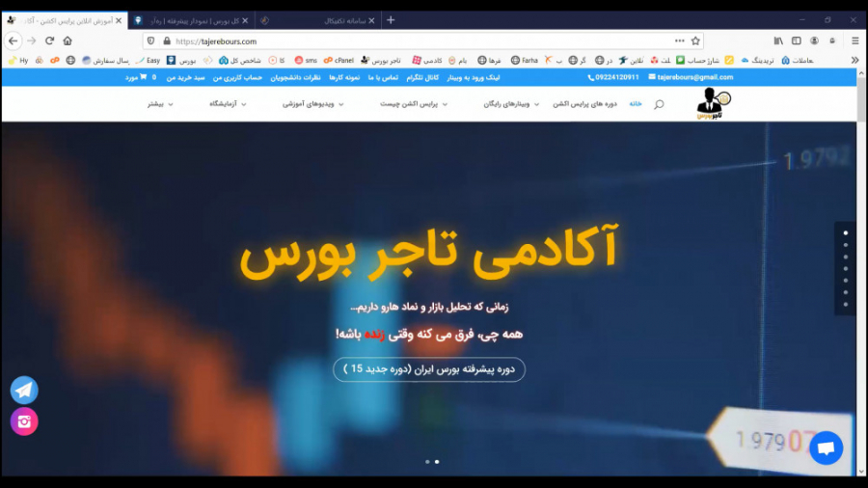The height and width of the screenshot is (488, 868).
Task: Open the shopping cart icon in top bar
Action: (x=144, y=77)
